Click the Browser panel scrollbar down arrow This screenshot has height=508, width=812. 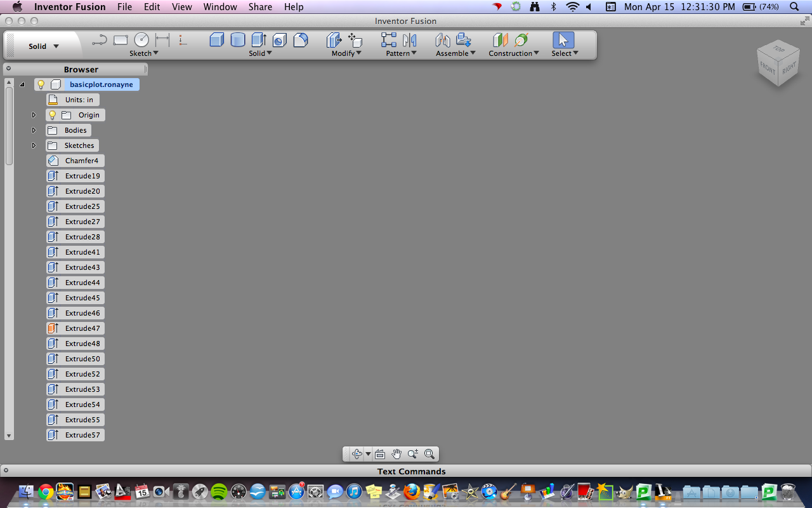click(x=8, y=436)
